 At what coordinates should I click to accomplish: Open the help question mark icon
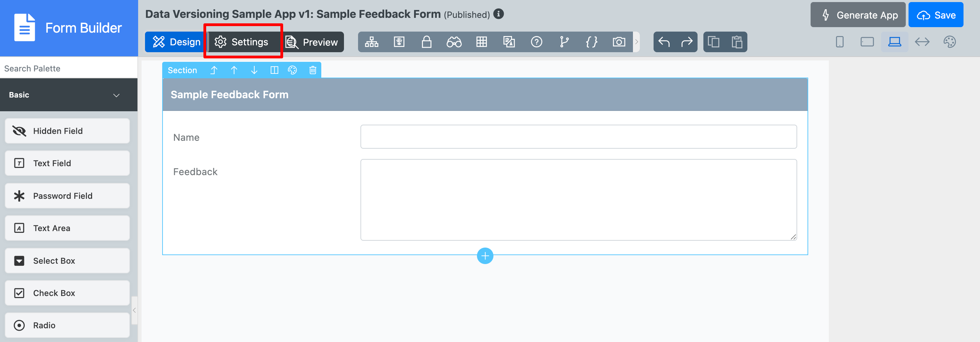click(536, 42)
